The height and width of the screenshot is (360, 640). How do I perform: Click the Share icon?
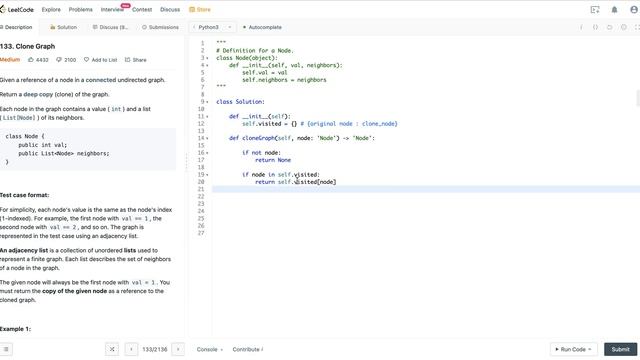[128, 60]
